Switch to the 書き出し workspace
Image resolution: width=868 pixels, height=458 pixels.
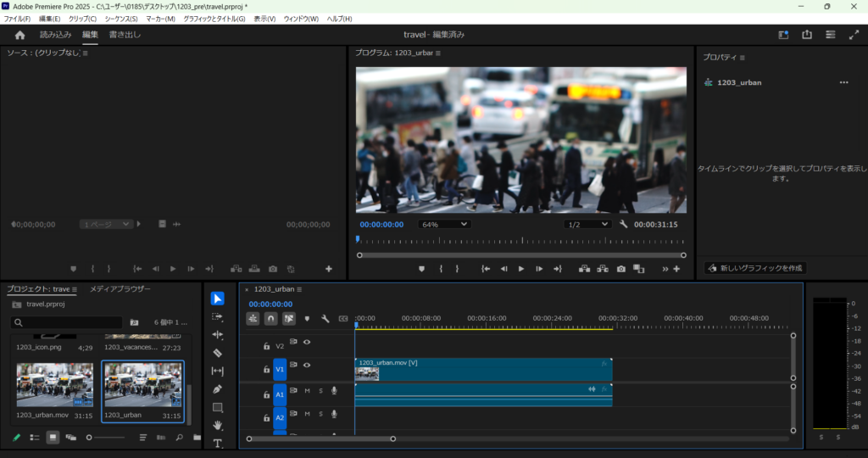tap(125, 35)
